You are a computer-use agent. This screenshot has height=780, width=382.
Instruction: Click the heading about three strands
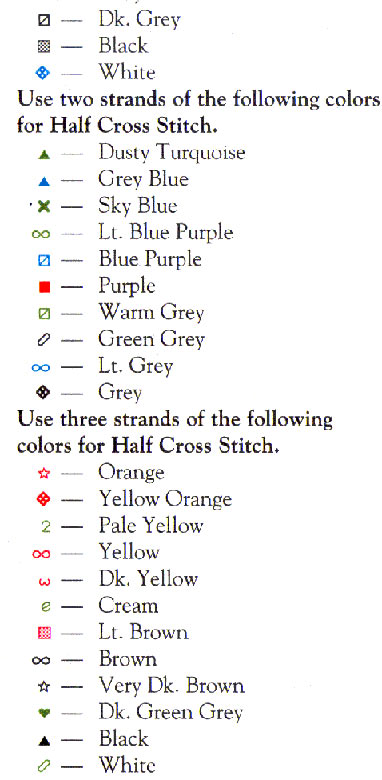click(x=175, y=432)
